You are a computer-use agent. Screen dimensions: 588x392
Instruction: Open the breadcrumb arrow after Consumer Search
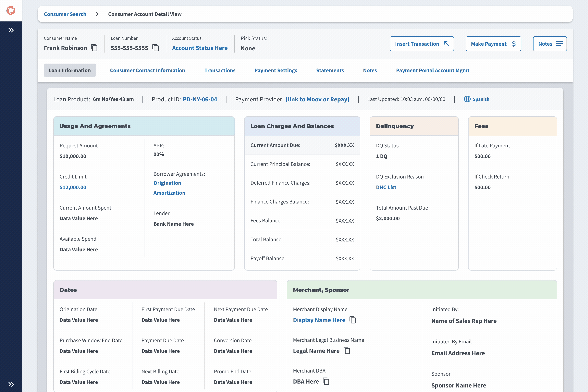pos(97,14)
